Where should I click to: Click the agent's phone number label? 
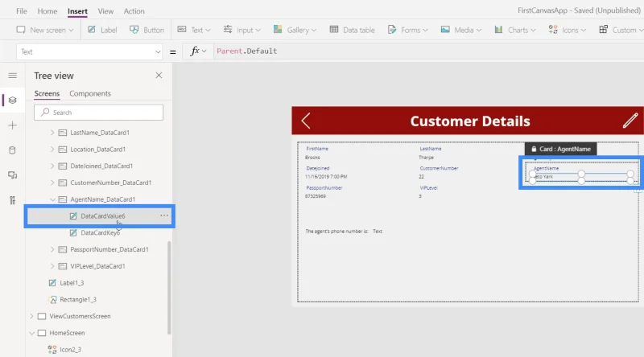pyautogui.click(x=336, y=232)
